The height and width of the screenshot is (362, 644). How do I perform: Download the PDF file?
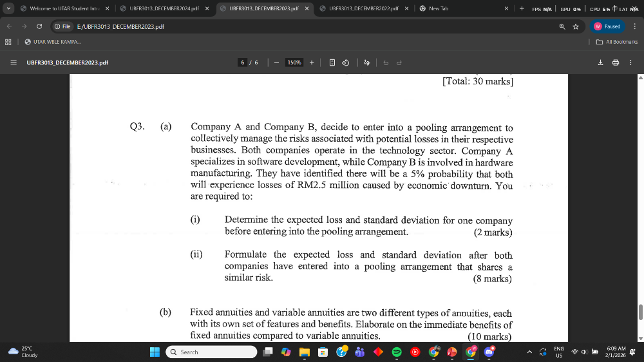[600, 62]
